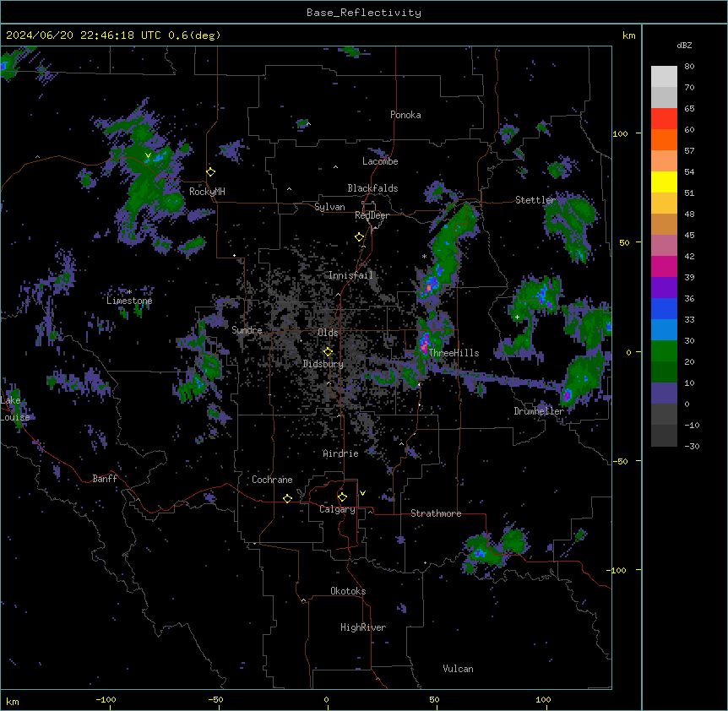Click the dBZ legend heading
The image size is (728, 711).
[684, 45]
